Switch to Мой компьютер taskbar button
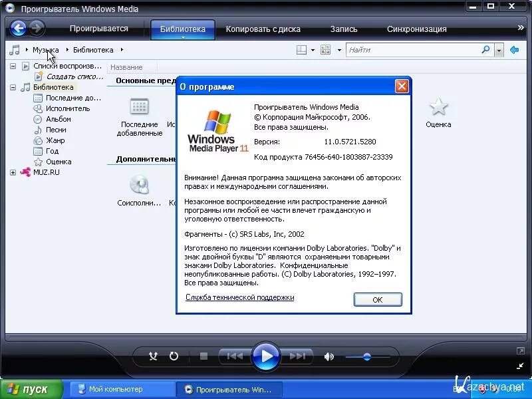The height and width of the screenshot is (399, 532). [x=123, y=389]
